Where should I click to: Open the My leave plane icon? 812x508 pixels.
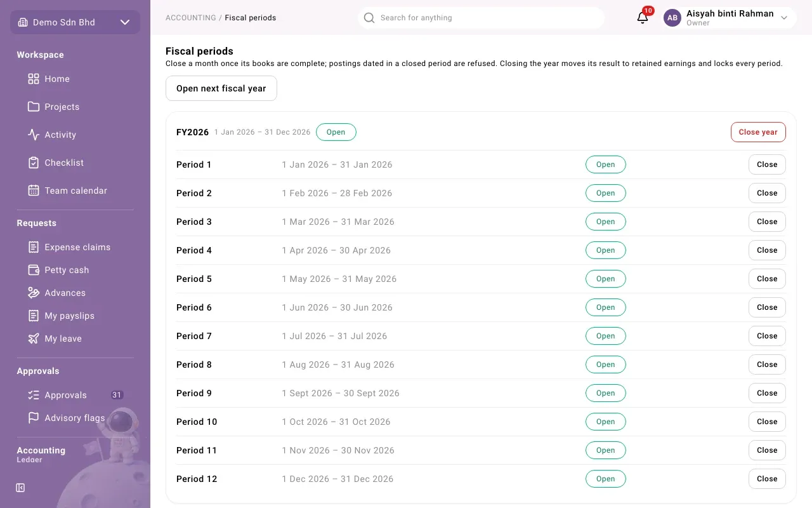tap(34, 338)
